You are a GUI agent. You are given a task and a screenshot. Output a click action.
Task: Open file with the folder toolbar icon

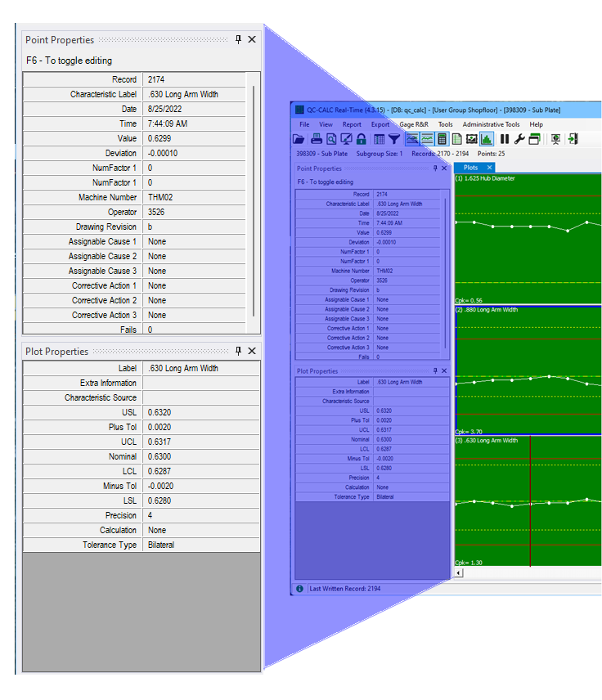coord(299,139)
